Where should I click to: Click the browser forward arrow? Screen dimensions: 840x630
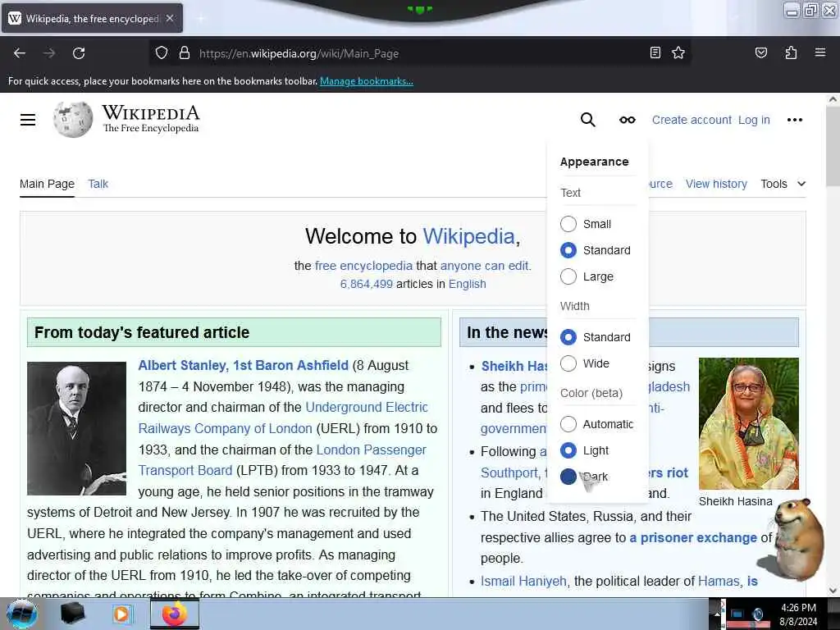[x=49, y=53]
